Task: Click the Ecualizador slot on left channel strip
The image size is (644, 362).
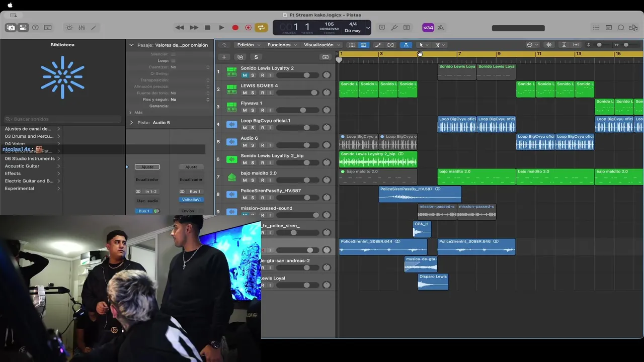Action: point(147,179)
